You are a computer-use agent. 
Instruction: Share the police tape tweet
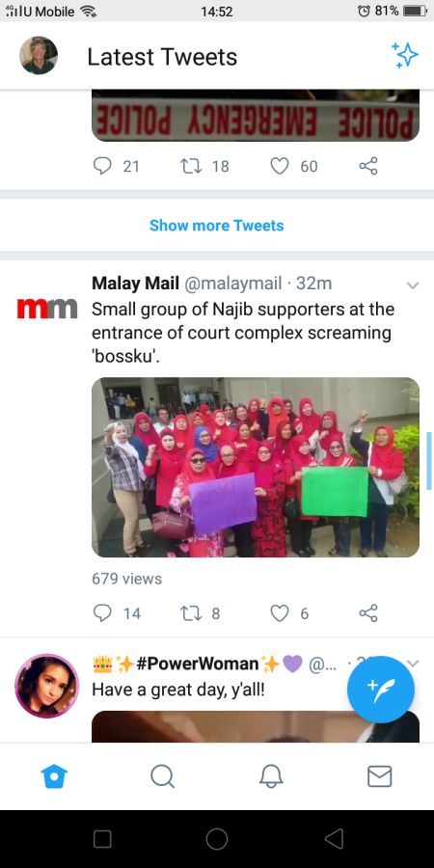(x=368, y=166)
